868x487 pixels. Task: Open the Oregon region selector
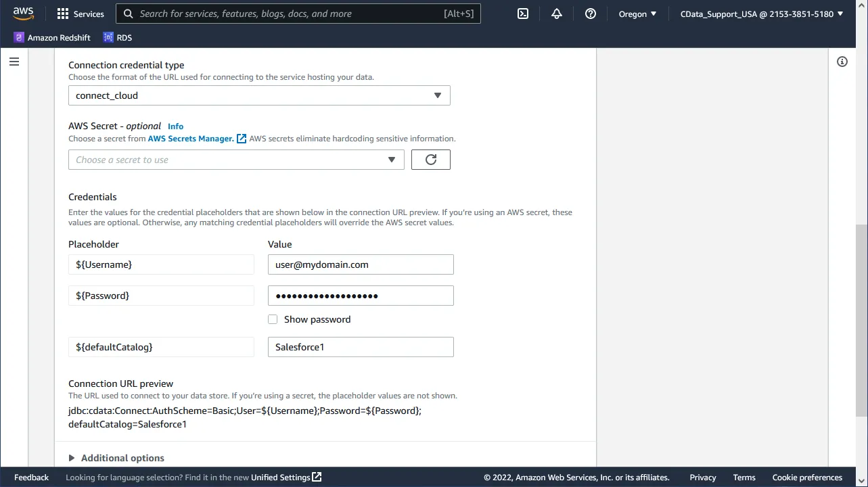point(637,14)
